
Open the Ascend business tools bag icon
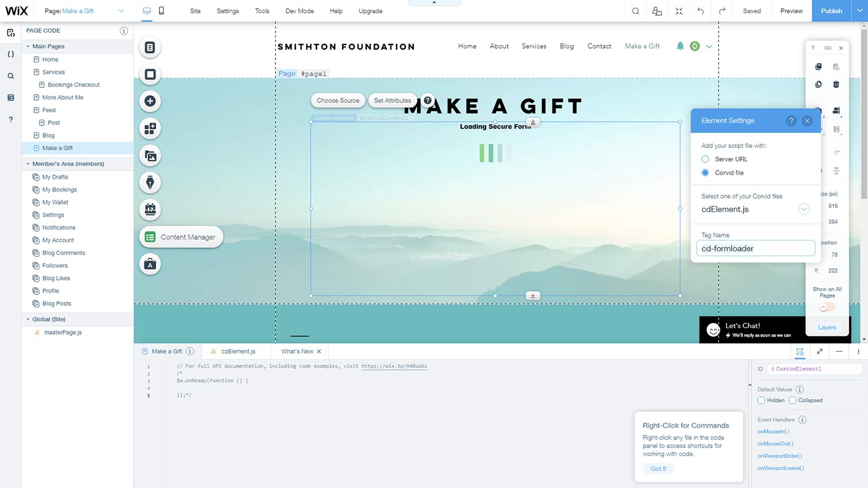coord(150,264)
